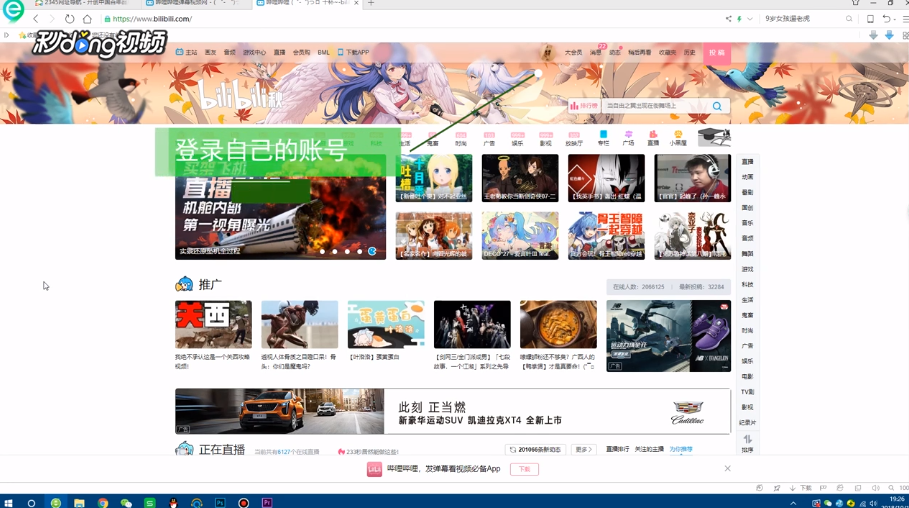909x508 pixels.
Task: Click the search magnifier icon
Action: [x=717, y=106]
